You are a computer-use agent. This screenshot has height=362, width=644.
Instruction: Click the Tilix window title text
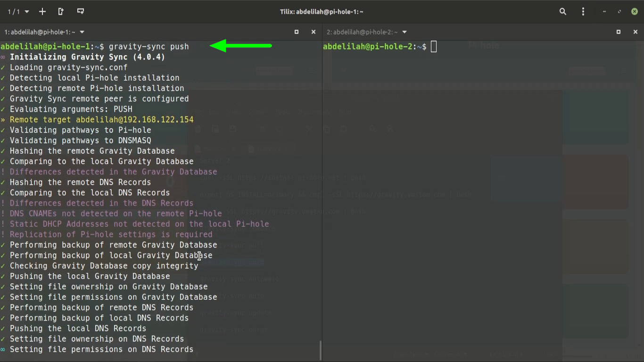[322, 11]
